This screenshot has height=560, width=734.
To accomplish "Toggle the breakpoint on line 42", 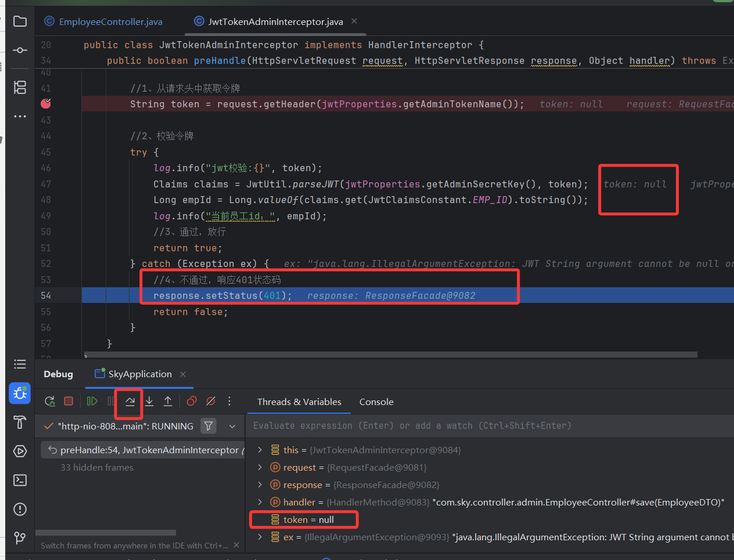I will 46,104.
